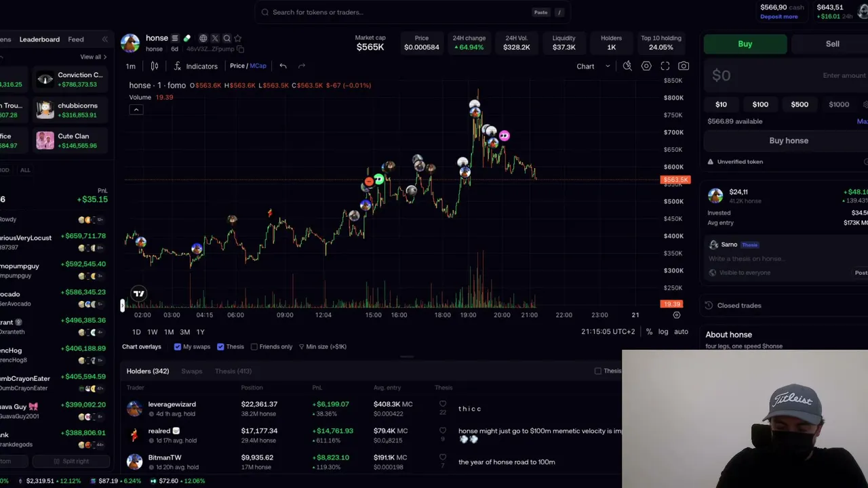Image resolution: width=868 pixels, height=488 pixels.
Task: Open the Min size filter dropdown
Action: coord(323,346)
